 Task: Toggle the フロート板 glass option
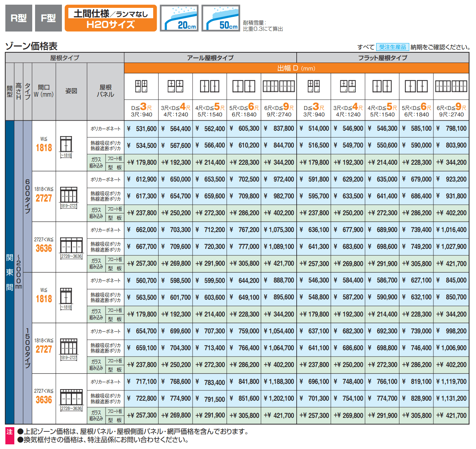coord(115,159)
